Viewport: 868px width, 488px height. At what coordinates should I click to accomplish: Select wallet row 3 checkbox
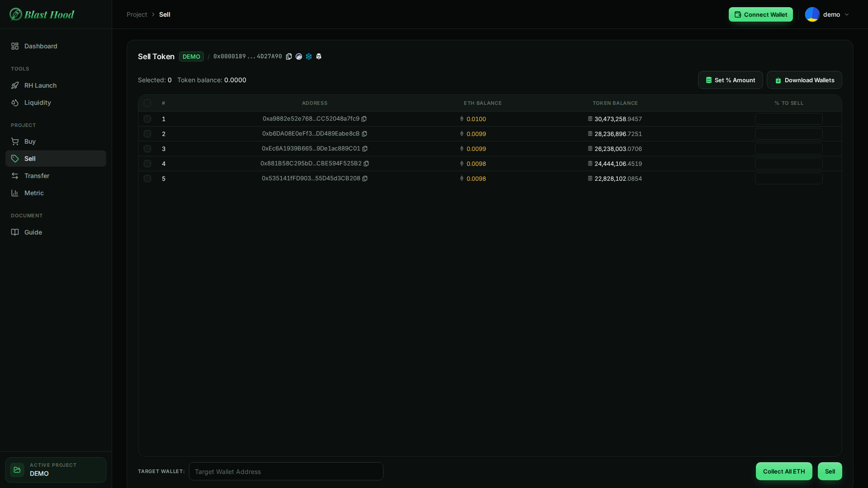147,149
